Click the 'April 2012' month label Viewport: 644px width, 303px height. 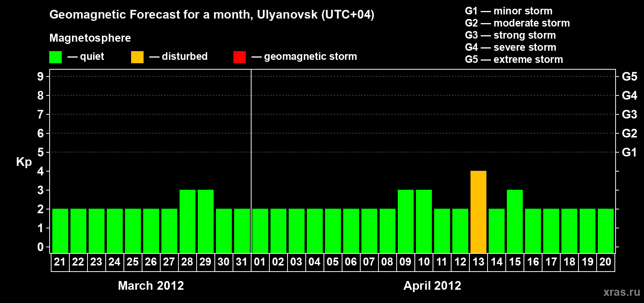(x=432, y=286)
